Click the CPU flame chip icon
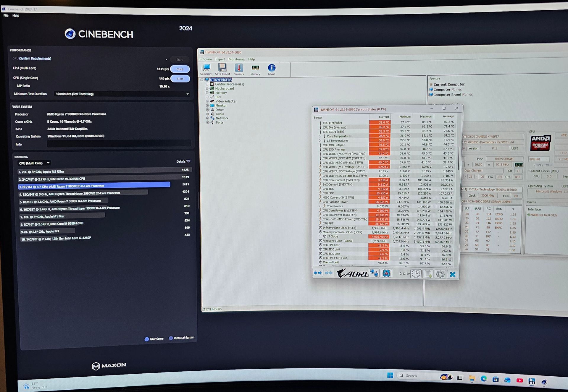Viewport: 568px width, 392px height. (x=386, y=273)
